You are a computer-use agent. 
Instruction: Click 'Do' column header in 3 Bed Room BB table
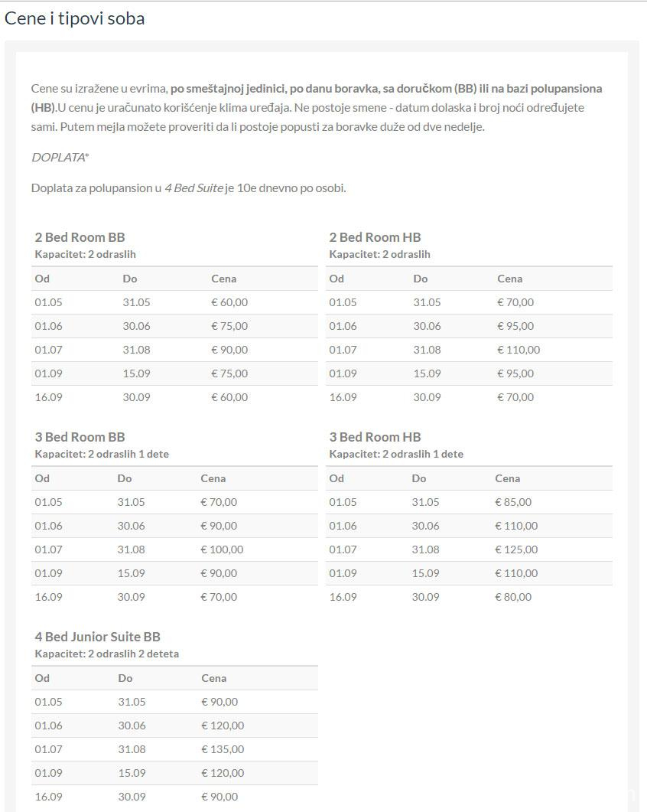point(125,478)
